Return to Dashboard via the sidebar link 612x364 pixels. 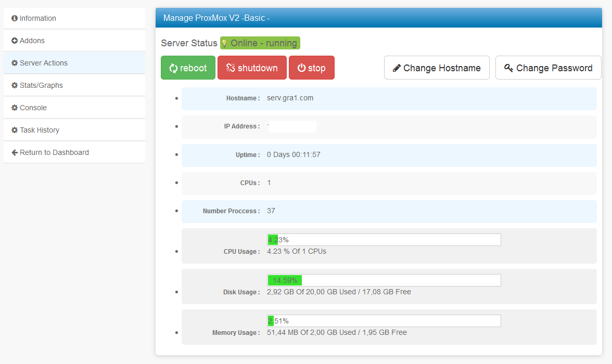(74, 152)
